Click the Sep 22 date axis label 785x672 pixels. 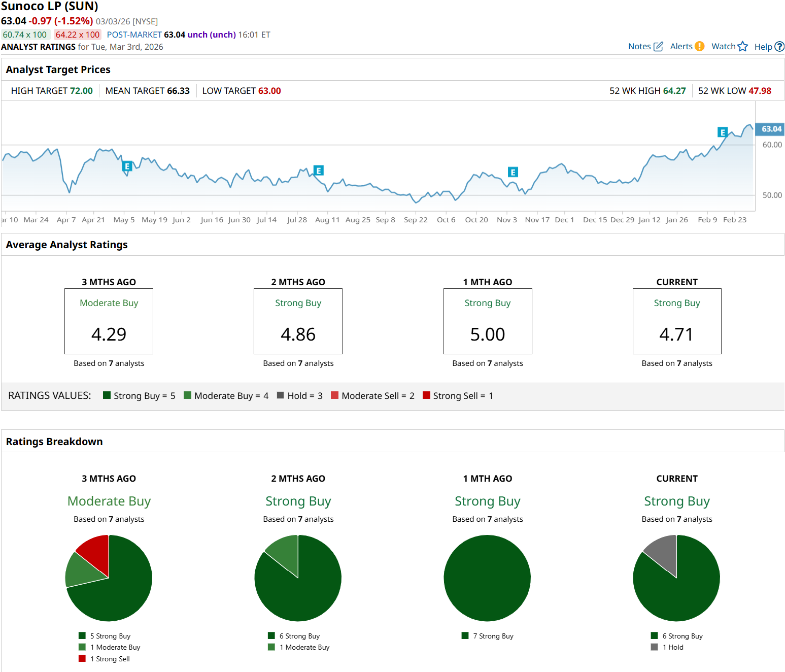(416, 220)
